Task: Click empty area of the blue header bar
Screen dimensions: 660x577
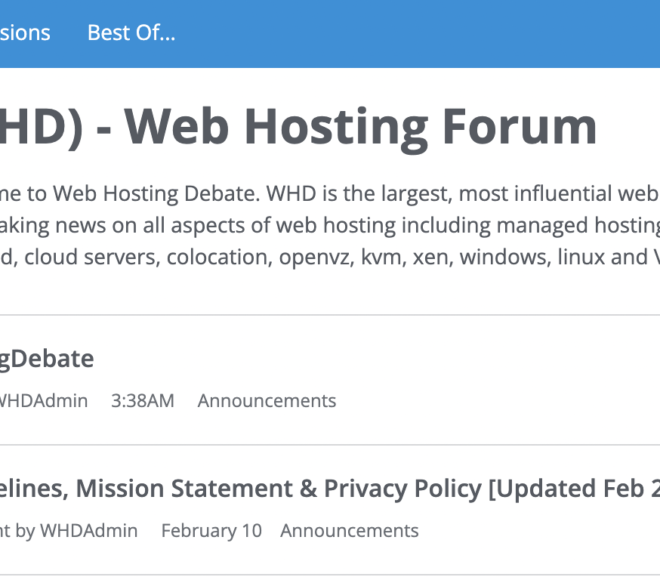Action: pyautogui.click(x=417, y=34)
